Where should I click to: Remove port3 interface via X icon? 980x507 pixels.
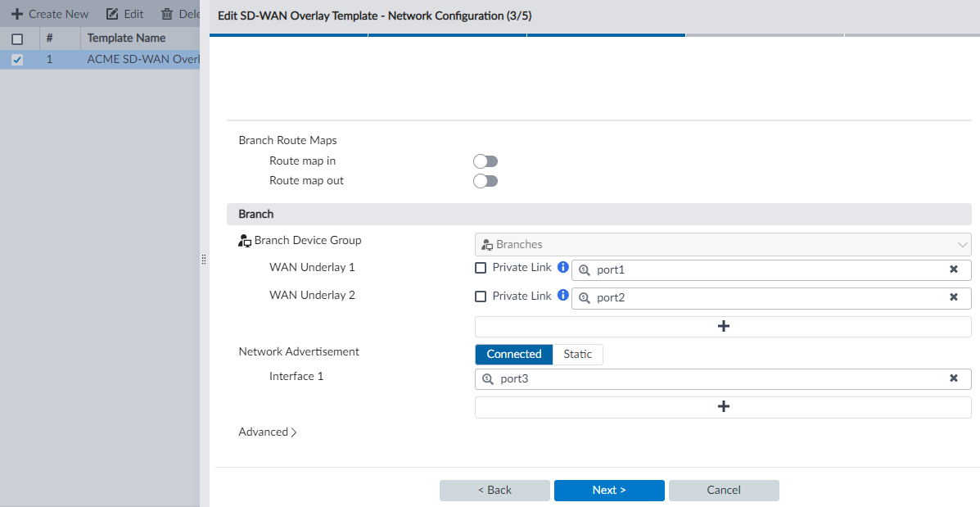click(954, 378)
